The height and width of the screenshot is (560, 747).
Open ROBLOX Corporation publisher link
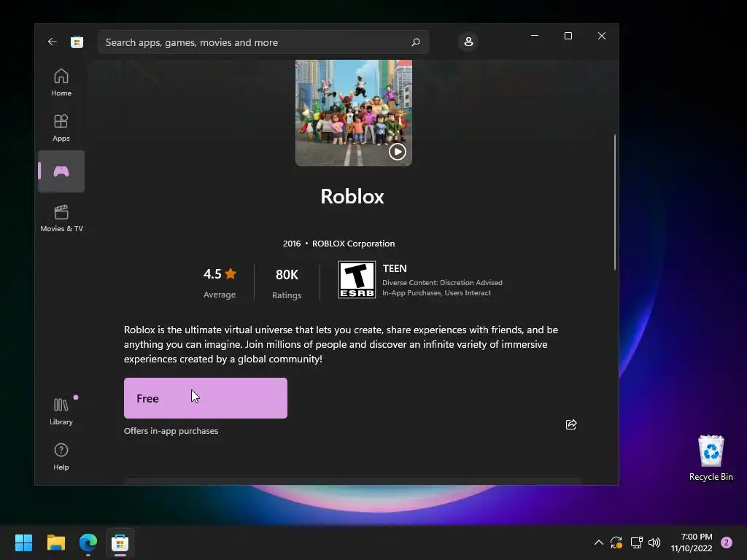click(x=353, y=244)
